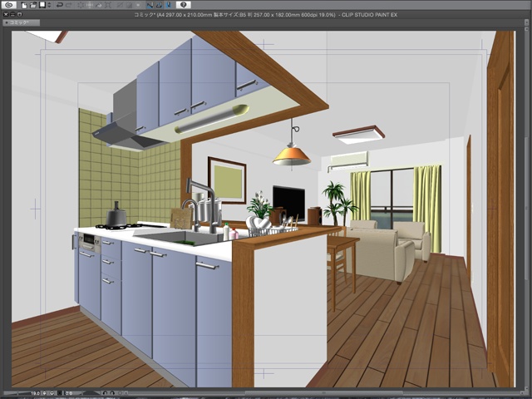Click the Open file folder icon
The height and width of the screenshot is (399, 532).
tap(33, 5)
